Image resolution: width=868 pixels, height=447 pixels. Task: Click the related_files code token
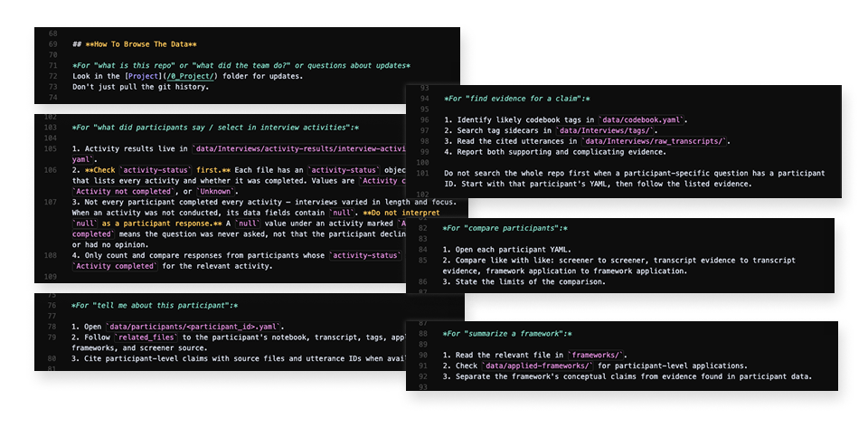click(x=146, y=338)
